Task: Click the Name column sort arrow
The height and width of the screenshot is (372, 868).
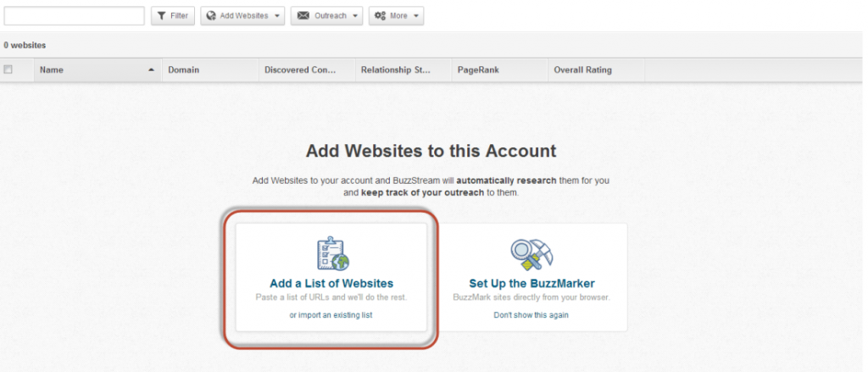Action: click(x=151, y=69)
